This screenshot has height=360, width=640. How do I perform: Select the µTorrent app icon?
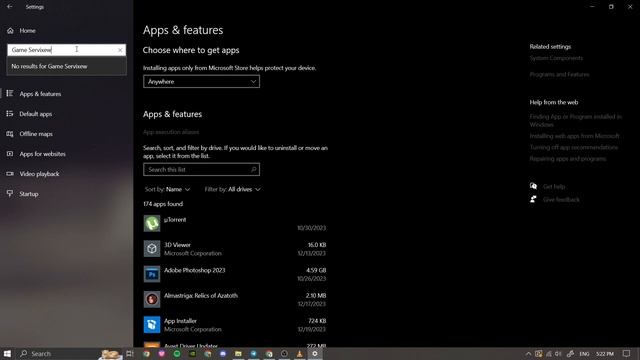point(152,224)
